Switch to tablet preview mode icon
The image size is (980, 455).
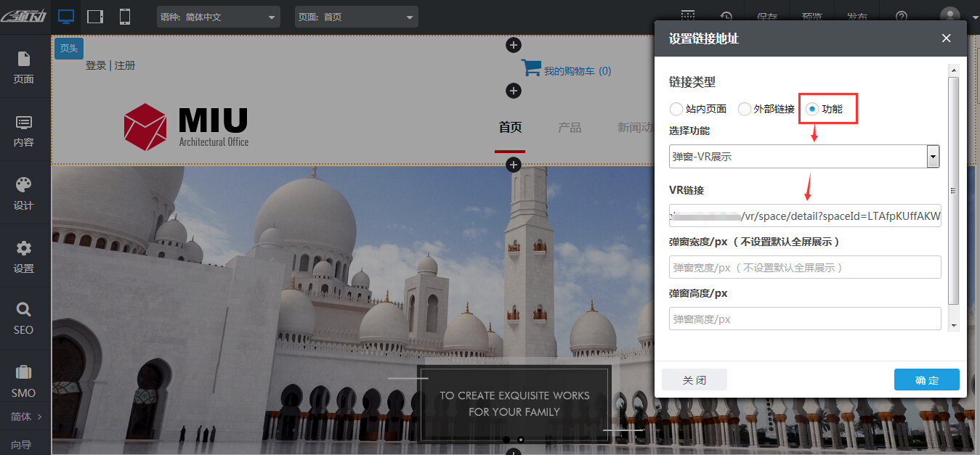tap(95, 17)
